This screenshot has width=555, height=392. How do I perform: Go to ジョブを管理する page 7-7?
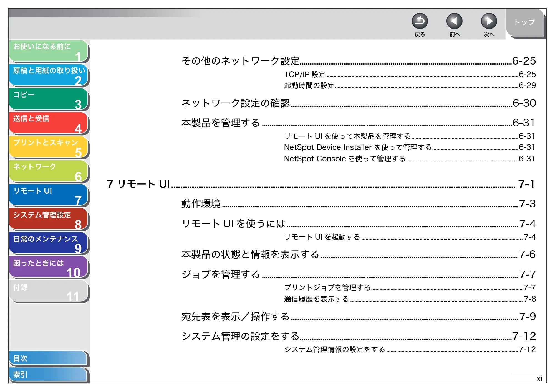point(358,274)
